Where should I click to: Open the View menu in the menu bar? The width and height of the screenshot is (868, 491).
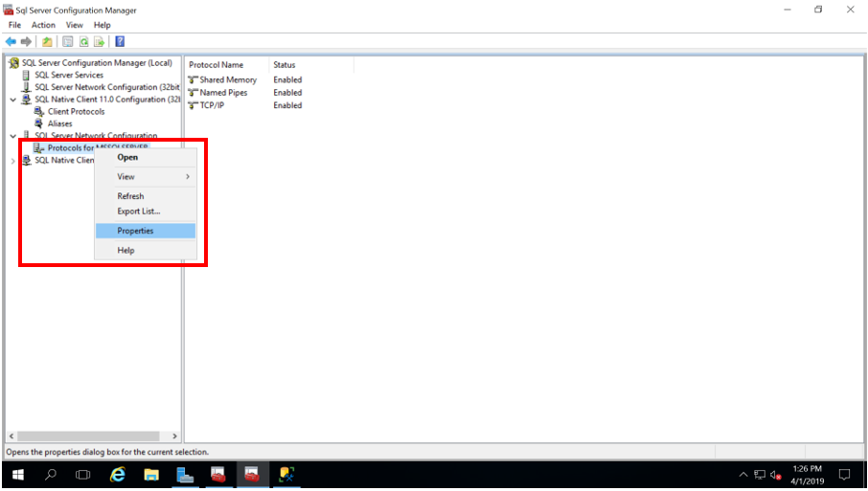click(74, 25)
